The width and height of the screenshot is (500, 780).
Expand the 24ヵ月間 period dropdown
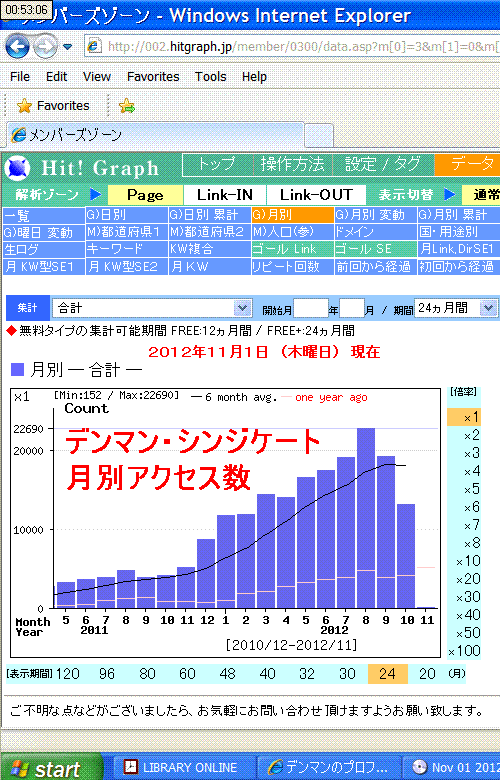(456, 308)
